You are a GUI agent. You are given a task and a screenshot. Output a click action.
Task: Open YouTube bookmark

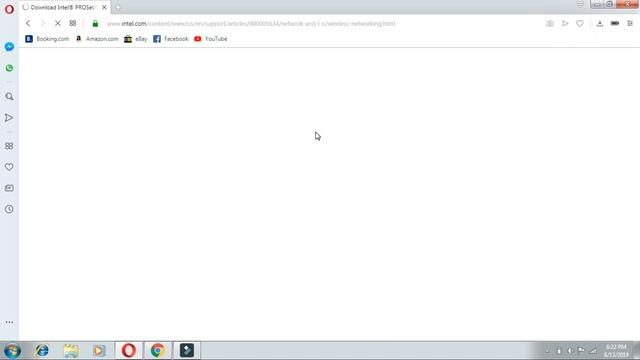click(x=211, y=39)
